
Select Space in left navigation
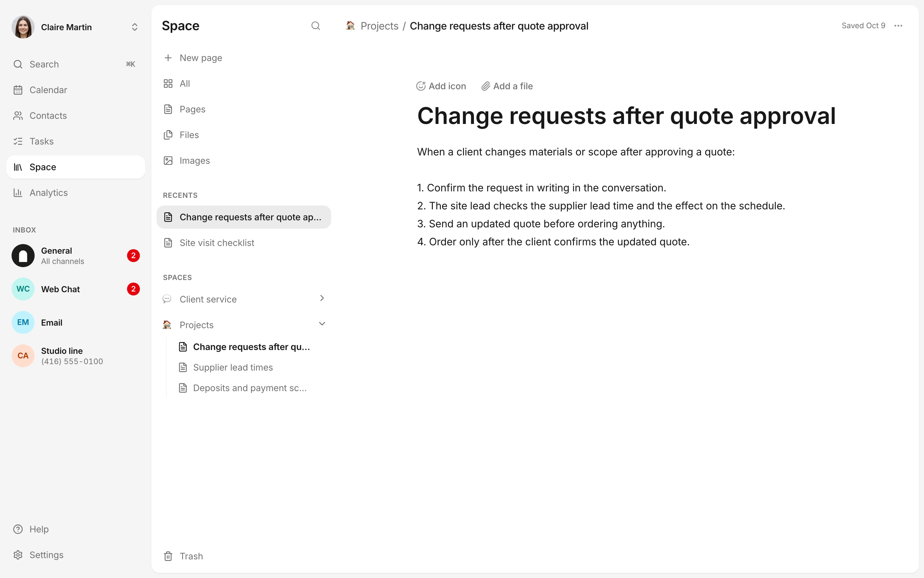tap(76, 167)
